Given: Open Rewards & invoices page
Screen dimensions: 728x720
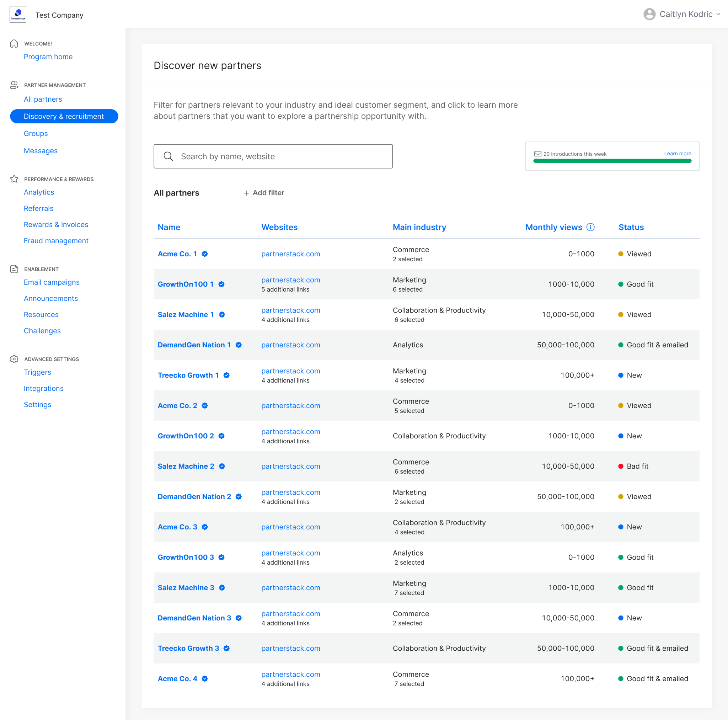Looking at the screenshot, I should click(x=56, y=225).
